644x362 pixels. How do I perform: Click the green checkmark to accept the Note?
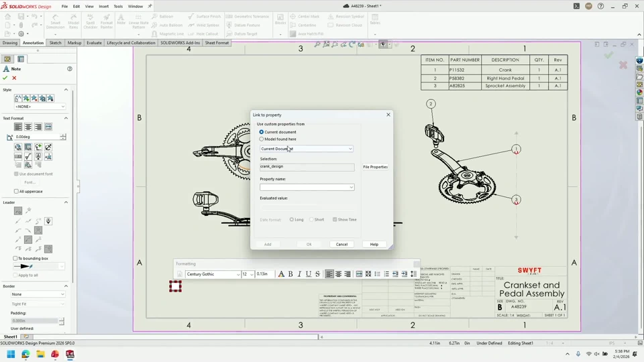coord(5,78)
